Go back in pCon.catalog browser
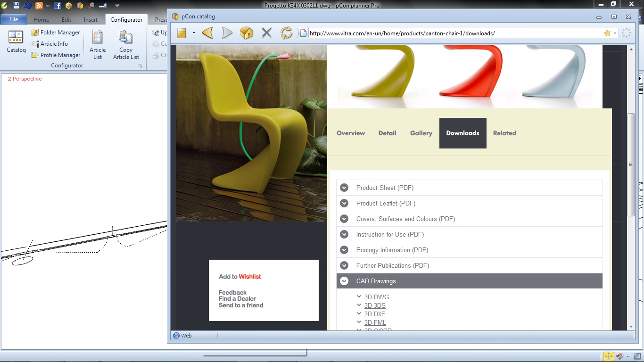The height and width of the screenshot is (362, 644). coord(207,33)
